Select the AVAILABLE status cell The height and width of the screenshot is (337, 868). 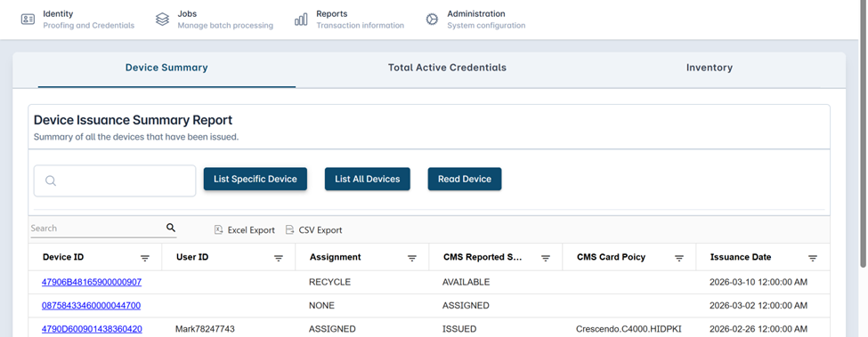466,282
